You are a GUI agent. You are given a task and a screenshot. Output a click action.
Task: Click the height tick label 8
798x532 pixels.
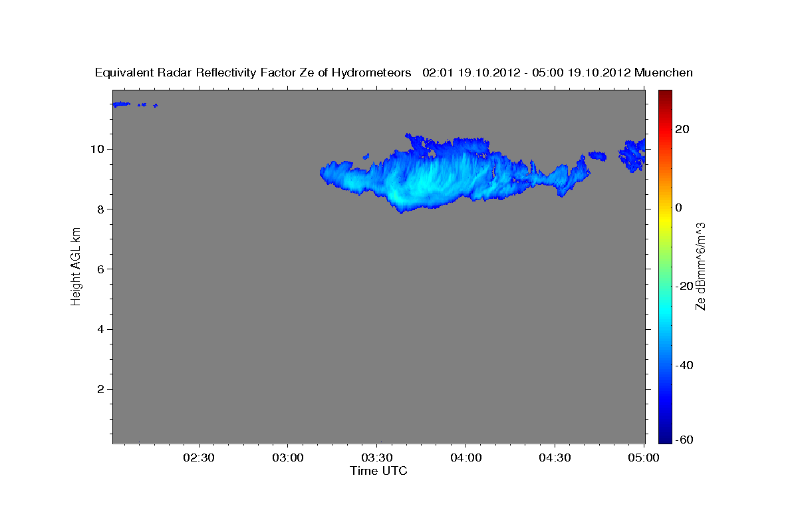(101, 209)
